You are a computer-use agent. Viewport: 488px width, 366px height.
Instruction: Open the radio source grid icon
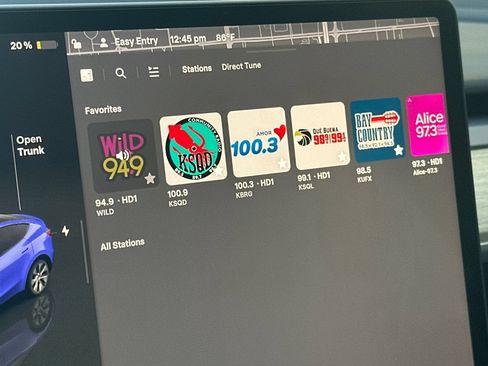[87, 75]
